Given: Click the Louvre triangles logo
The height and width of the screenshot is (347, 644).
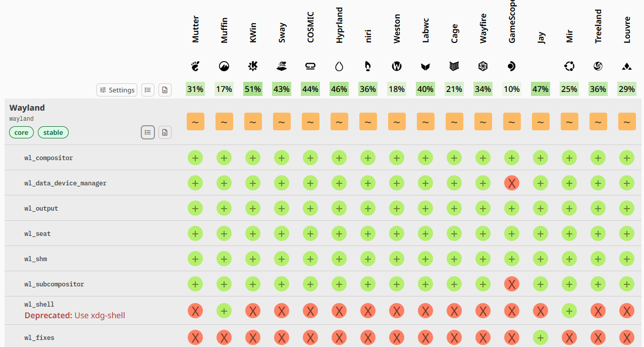Looking at the screenshot, I should (627, 66).
